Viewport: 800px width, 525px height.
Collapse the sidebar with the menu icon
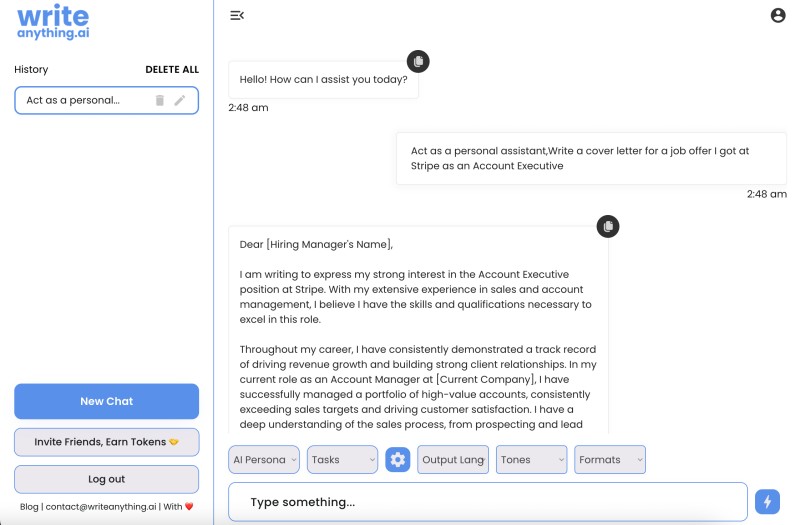pyautogui.click(x=237, y=15)
